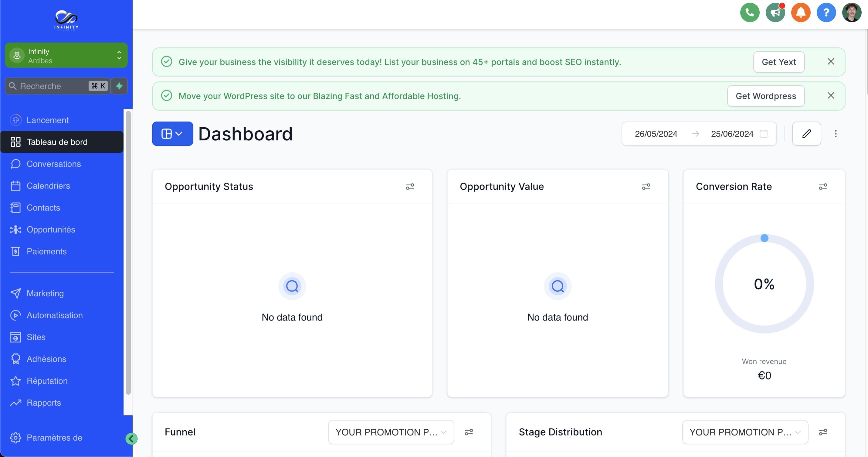The image size is (868, 457).
Task: Open the Conversations sidebar icon
Action: 15,164
